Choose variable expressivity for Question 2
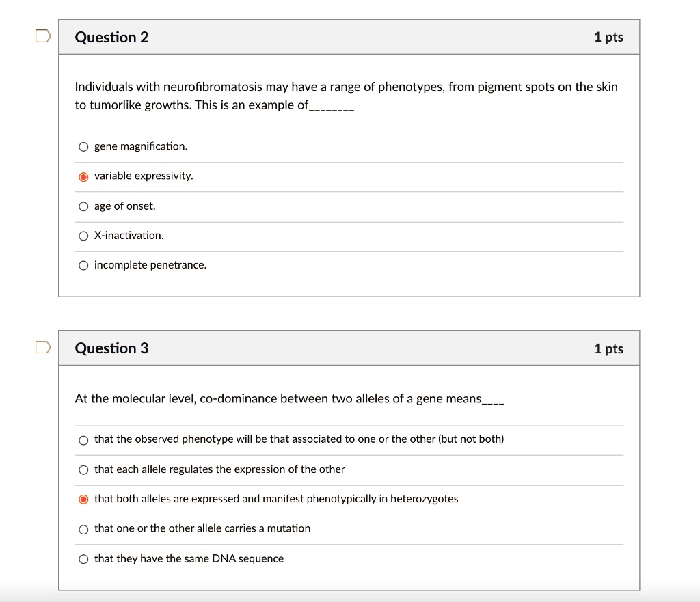 pos(83,176)
